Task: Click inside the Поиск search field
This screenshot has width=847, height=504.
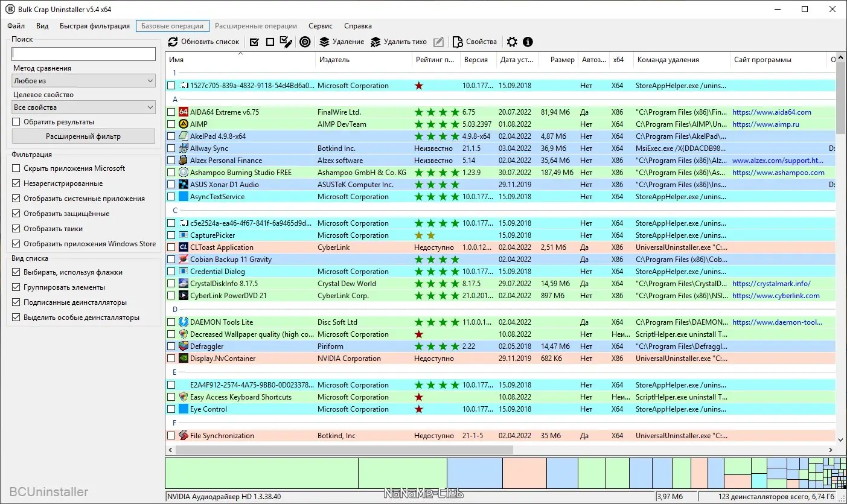Action: click(x=83, y=54)
